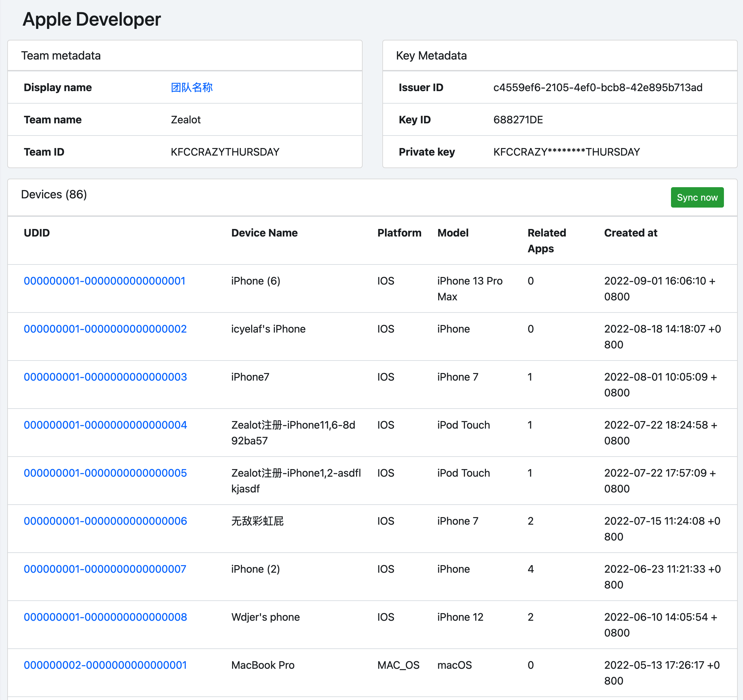The image size is (743, 700).
Task: Open UDID 000000001-0000000000000001 link
Action: pyautogui.click(x=105, y=281)
